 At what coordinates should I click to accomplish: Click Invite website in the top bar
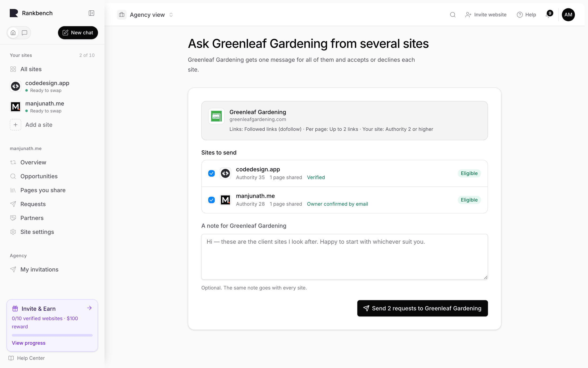pyautogui.click(x=486, y=15)
